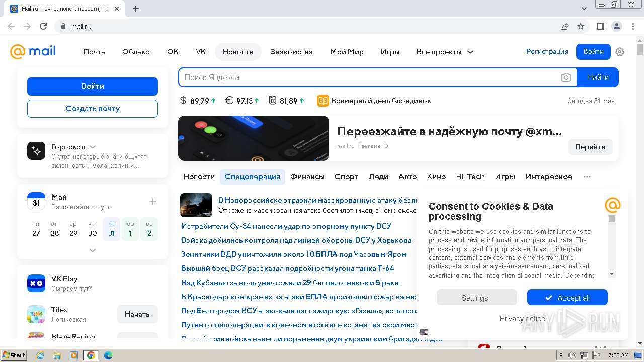Image resolution: width=644 pixels, height=362 pixels.
Task: Open the VK Play icon
Action: (36, 283)
